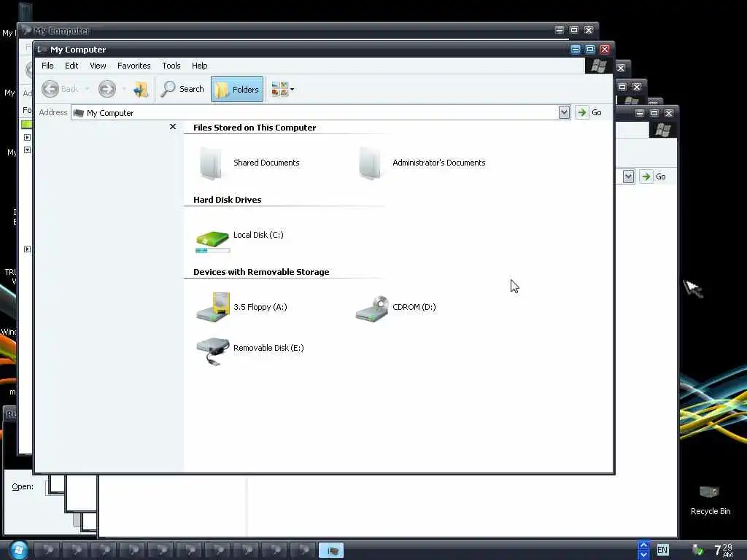Open the Edit menu

pos(71,66)
